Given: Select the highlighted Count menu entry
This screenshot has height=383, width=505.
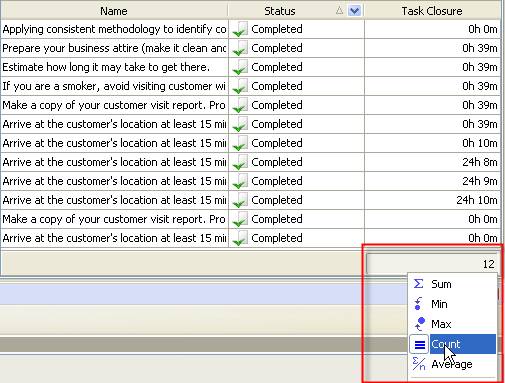Looking at the screenshot, I should (452, 344).
